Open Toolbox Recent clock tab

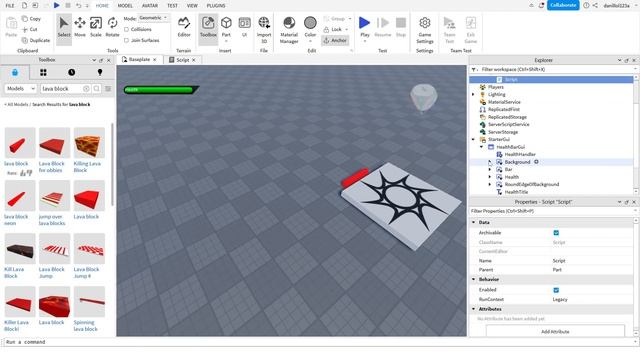pyautogui.click(x=71, y=72)
